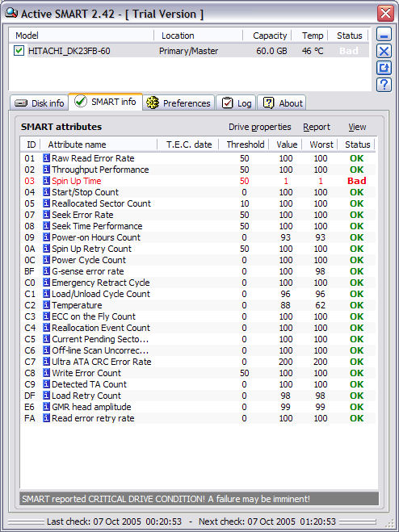The width and height of the screenshot is (399, 532).
Task: Select the SMART info tab
Action: tap(105, 102)
